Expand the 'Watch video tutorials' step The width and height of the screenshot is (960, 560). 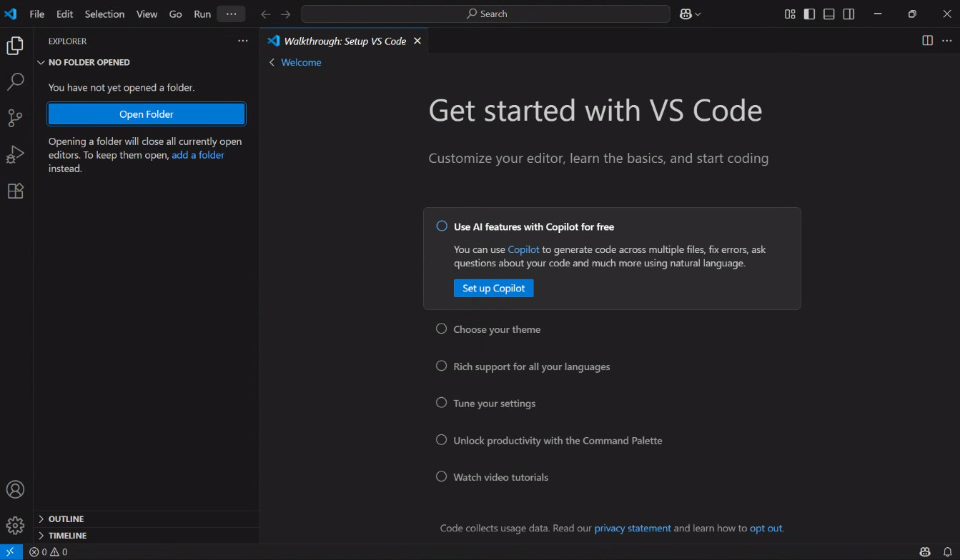coord(500,477)
